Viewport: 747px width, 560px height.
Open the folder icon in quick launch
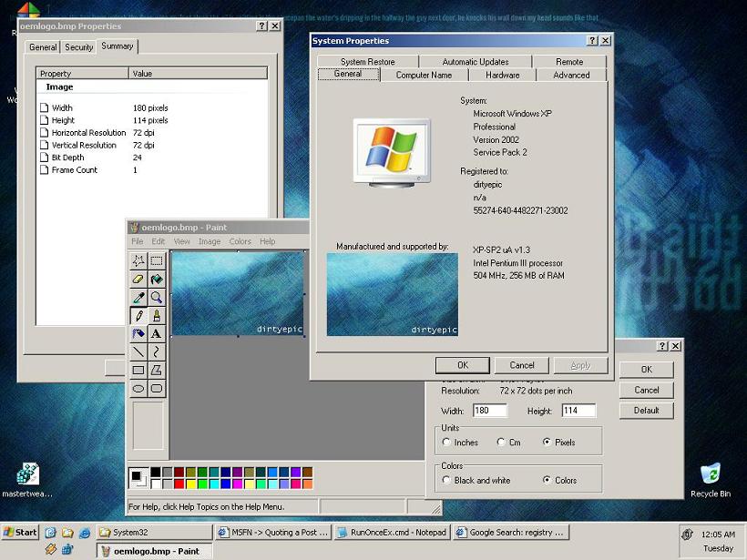(67, 533)
